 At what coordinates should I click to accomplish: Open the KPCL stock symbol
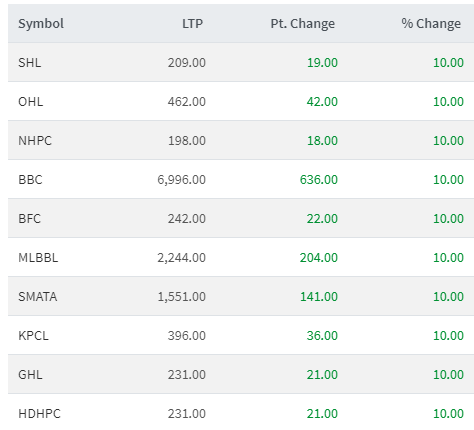click(33, 336)
